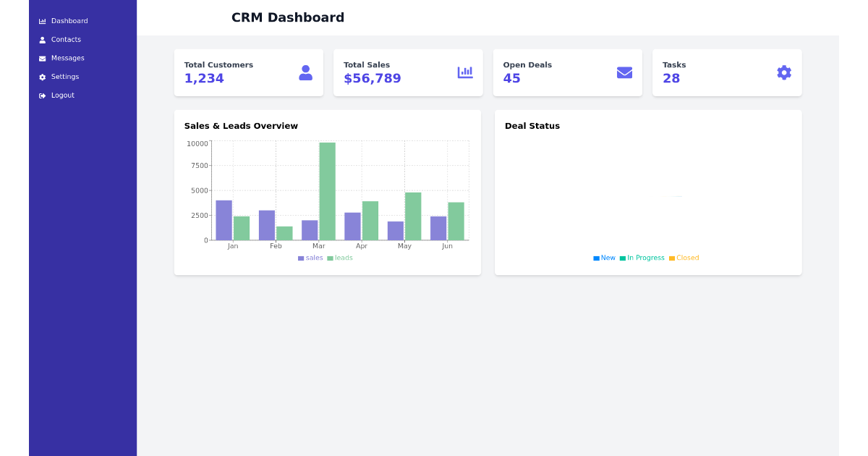Open the Contacts menu item
Image resolution: width=868 pixels, height=456 pixels.
(66, 40)
